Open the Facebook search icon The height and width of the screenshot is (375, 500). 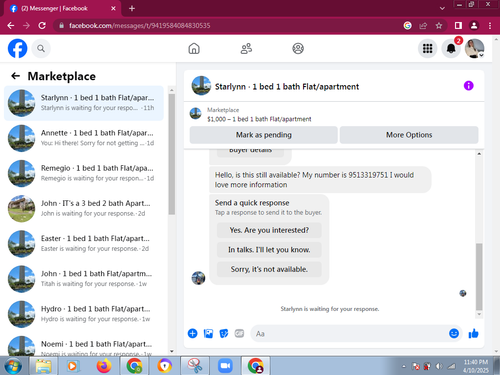[x=41, y=49]
